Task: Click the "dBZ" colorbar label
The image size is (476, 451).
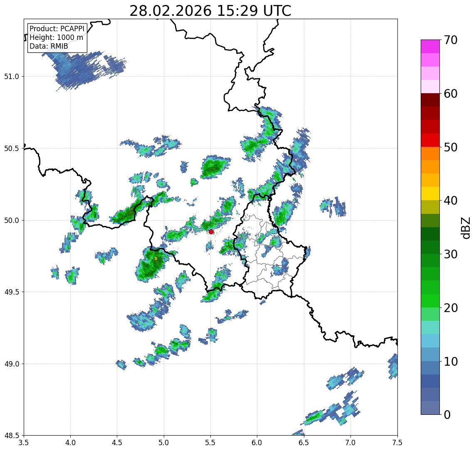Action: click(x=466, y=228)
